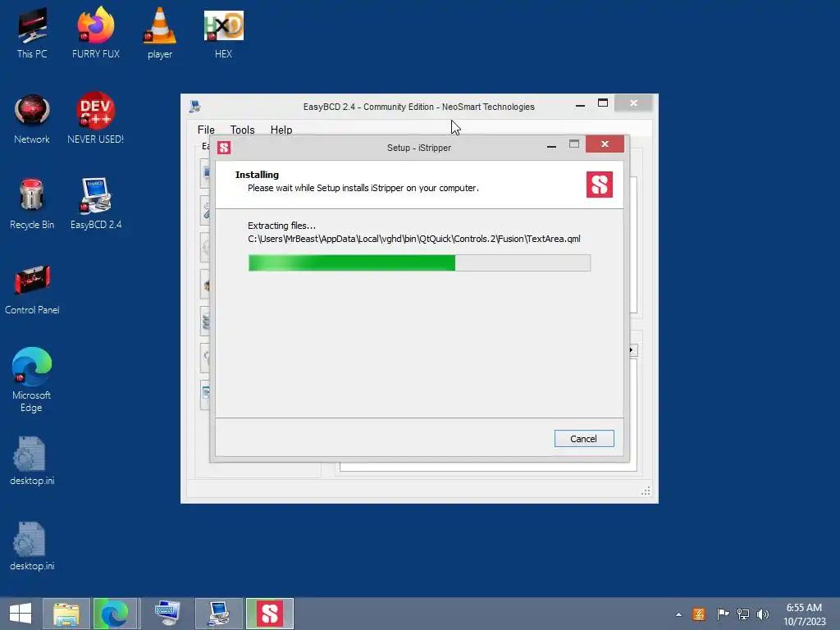Select the upper desktop.ini file
This screenshot has height=630, width=840.
[x=32, y=461]
